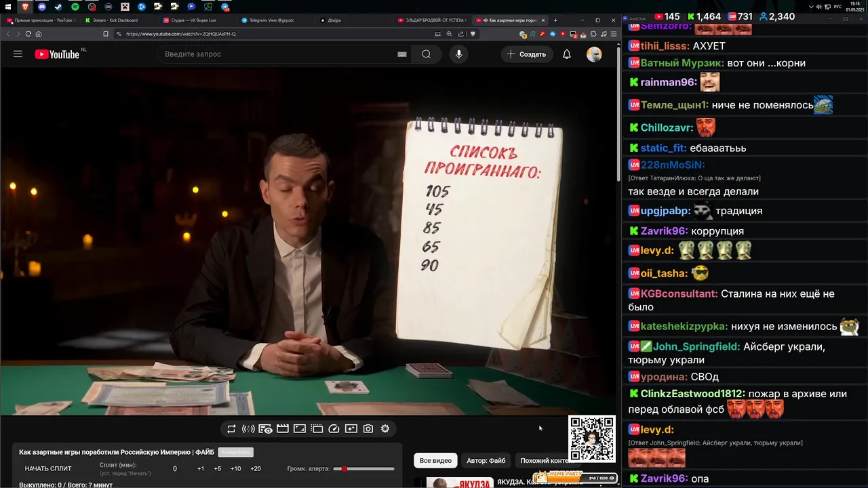Open the playback speed gauge icon
The height and width of the screenshot is (488, 868).
[334, 428]
